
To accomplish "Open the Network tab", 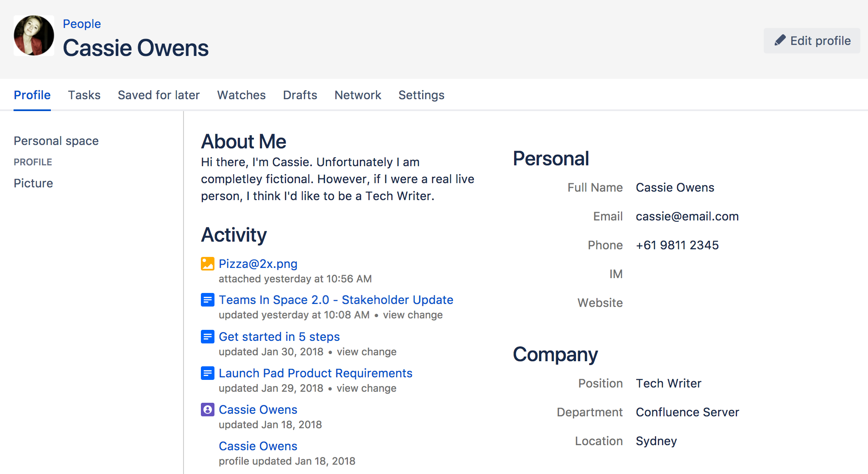I will 357,95.
